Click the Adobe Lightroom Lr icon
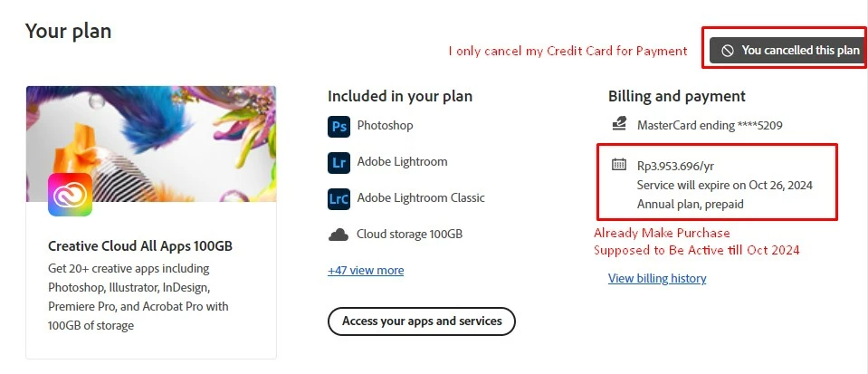 (339, 162)
